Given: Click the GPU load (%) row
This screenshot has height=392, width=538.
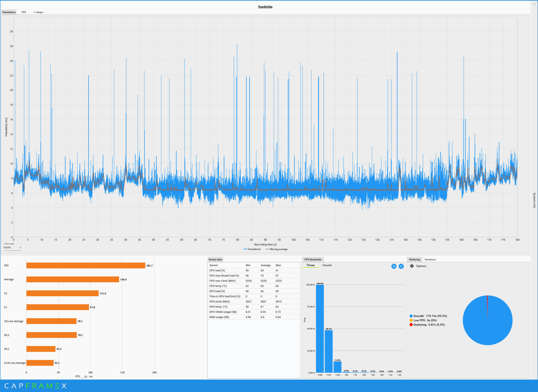Looking at the screenshot, I should (x=254, y=291).
